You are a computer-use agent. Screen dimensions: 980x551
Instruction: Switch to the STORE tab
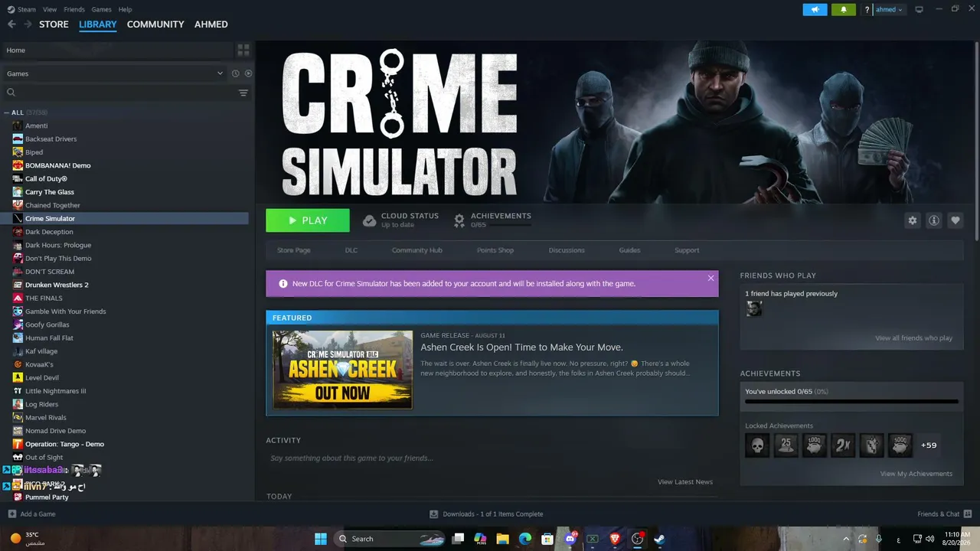[54, 24]
